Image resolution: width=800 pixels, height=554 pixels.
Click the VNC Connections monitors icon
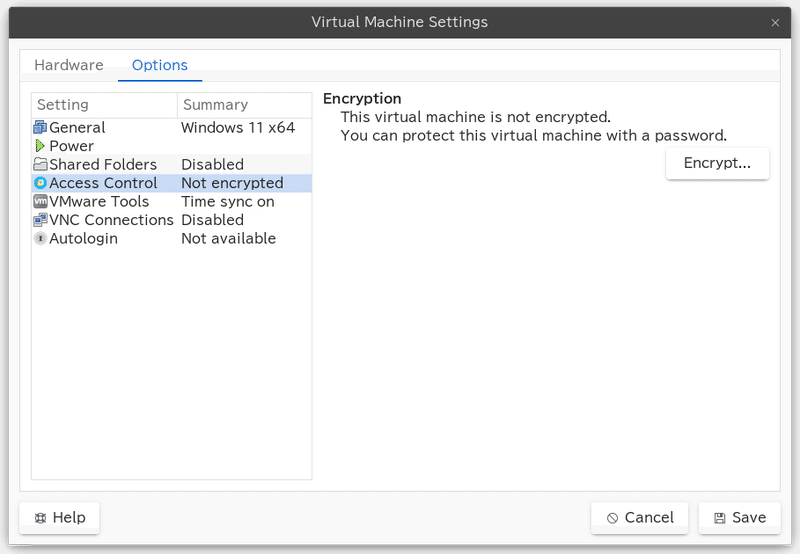[x=40, y=220]
